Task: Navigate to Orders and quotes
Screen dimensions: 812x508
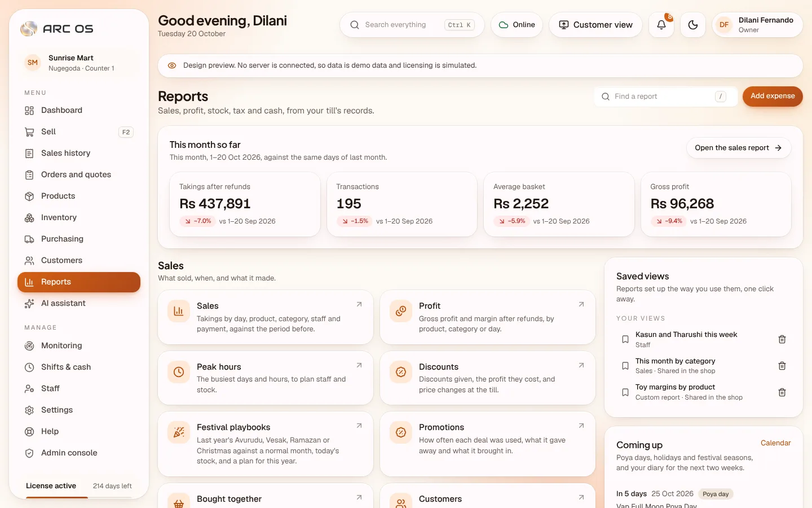Action: click(x=79, y=175)
